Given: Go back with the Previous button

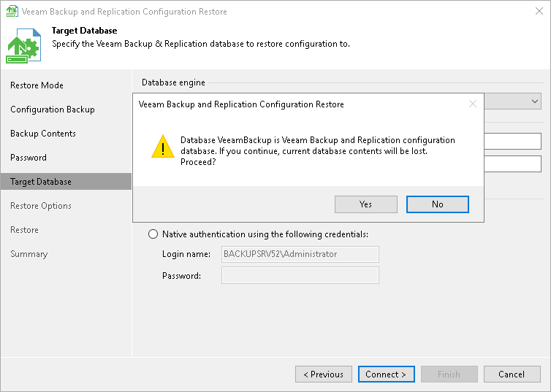Looking at the screenshot, I should (323, 374).
